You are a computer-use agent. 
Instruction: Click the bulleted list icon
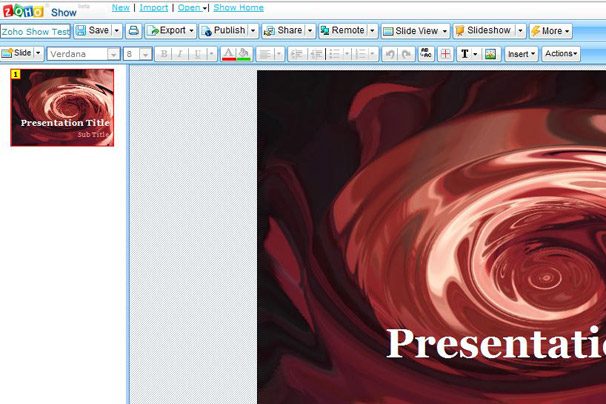[335, 54]
